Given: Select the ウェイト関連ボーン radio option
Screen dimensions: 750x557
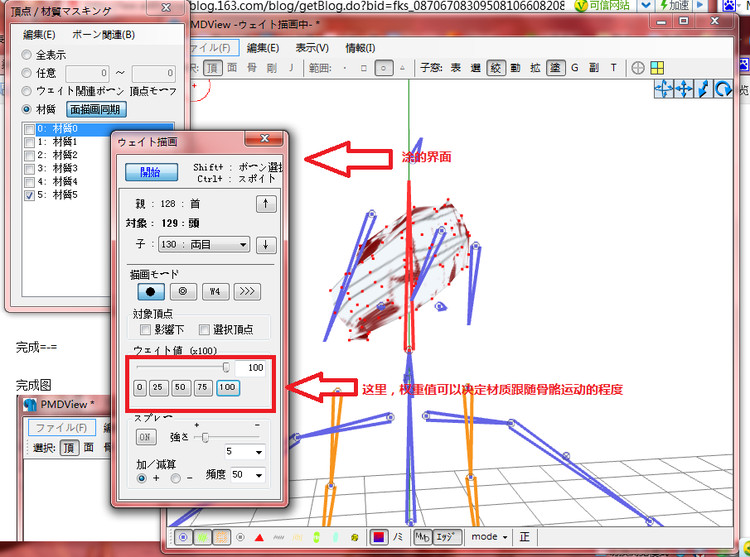Looking at the screenshot, I should tap(27, 91).
